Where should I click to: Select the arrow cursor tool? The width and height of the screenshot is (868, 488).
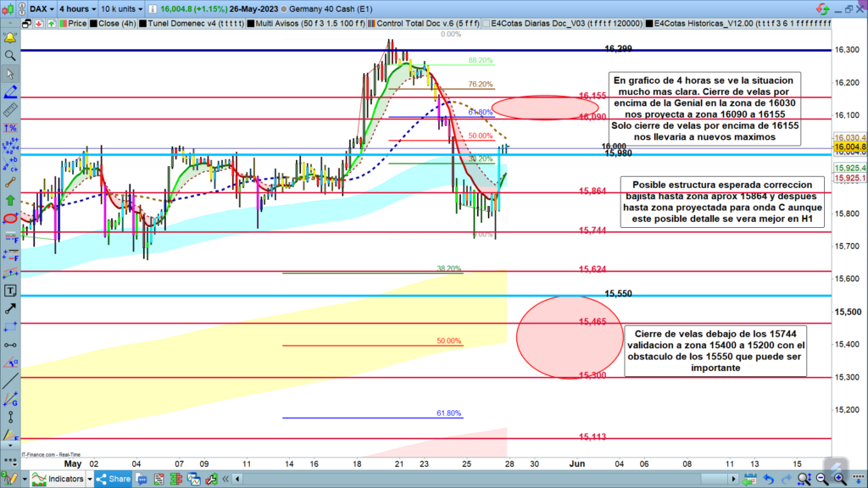(x=10, y=74)
